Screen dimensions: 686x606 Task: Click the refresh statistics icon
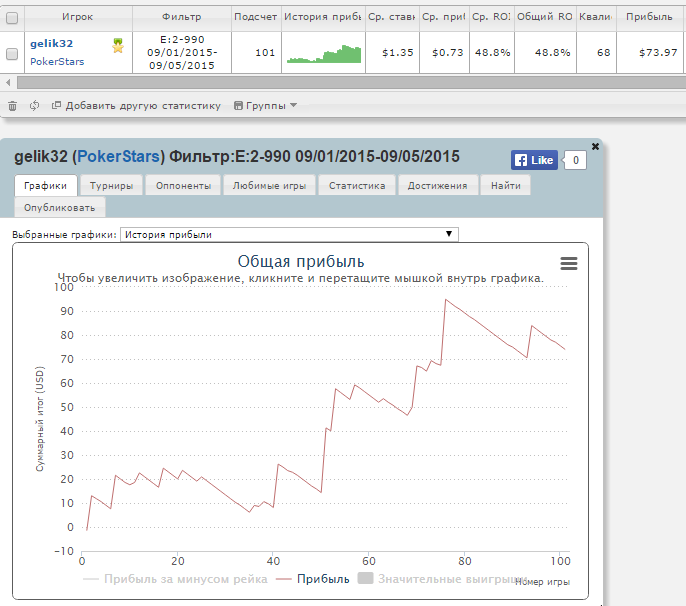(x=35, y=106)
